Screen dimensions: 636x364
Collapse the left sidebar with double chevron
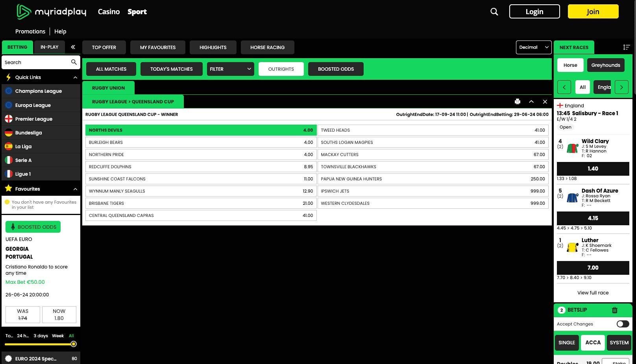pyautogui.click(x=73, y=47)
